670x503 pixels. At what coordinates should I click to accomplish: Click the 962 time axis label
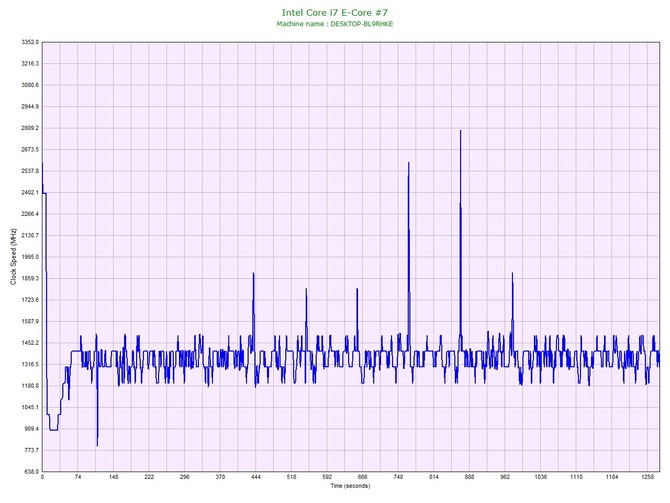[505, 477]
